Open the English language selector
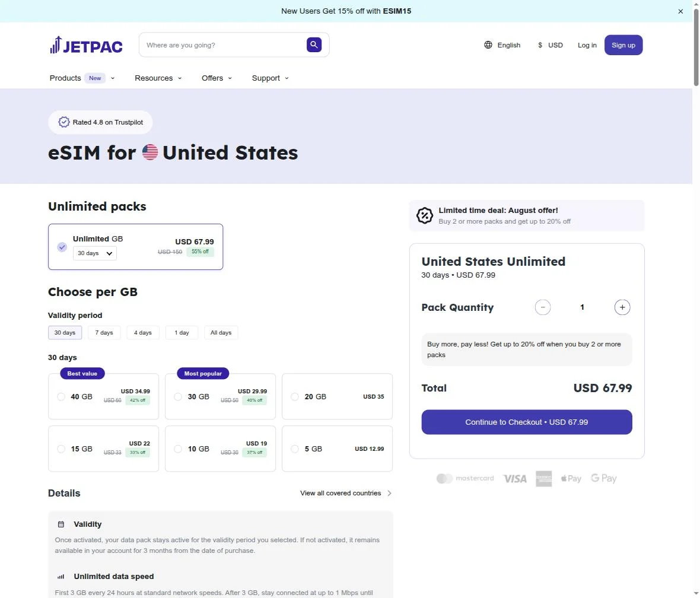 (502, 45)
